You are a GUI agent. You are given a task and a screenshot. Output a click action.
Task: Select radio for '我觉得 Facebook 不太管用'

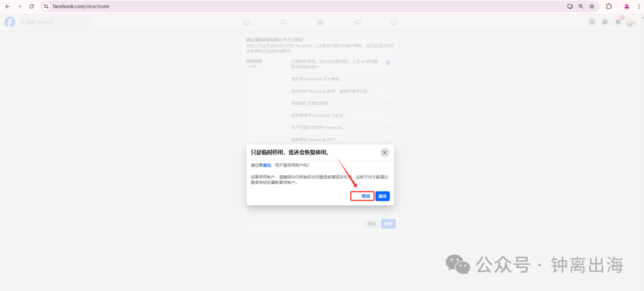388,80
